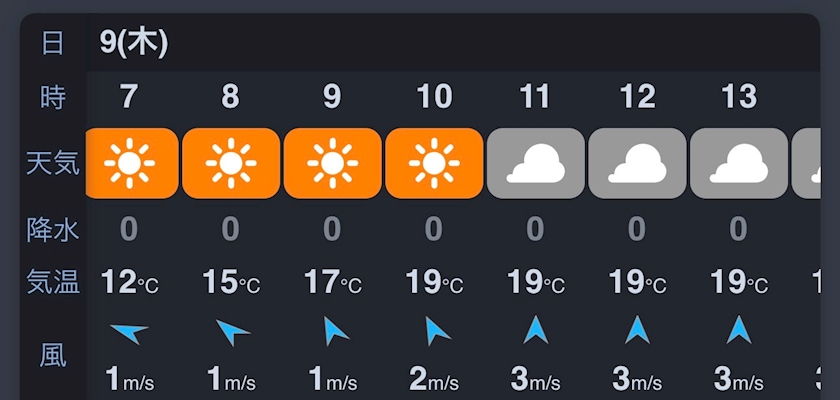The image size is (840, 400).
Task: Click the 12°C temperature at 7 o'clock
Action: point(130,283)
